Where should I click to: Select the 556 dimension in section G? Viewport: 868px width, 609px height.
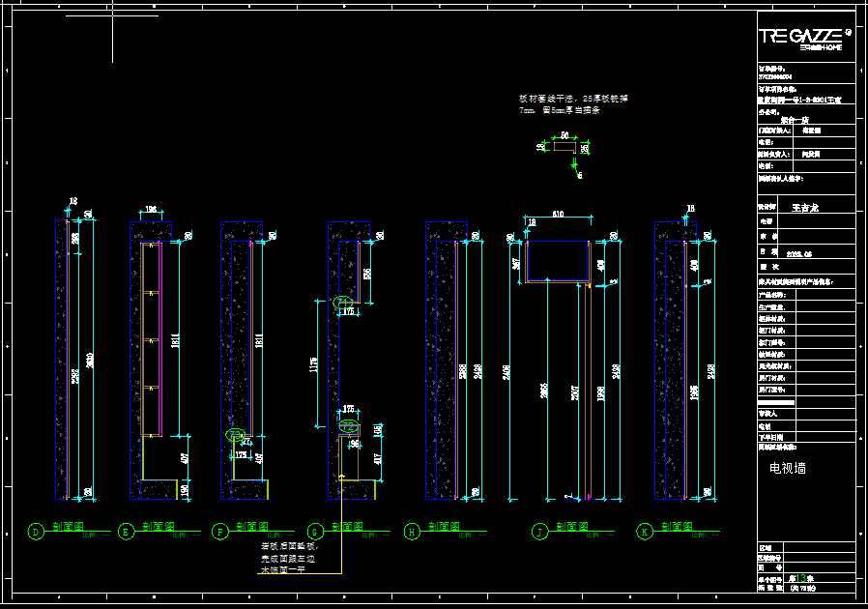[367, 275]
